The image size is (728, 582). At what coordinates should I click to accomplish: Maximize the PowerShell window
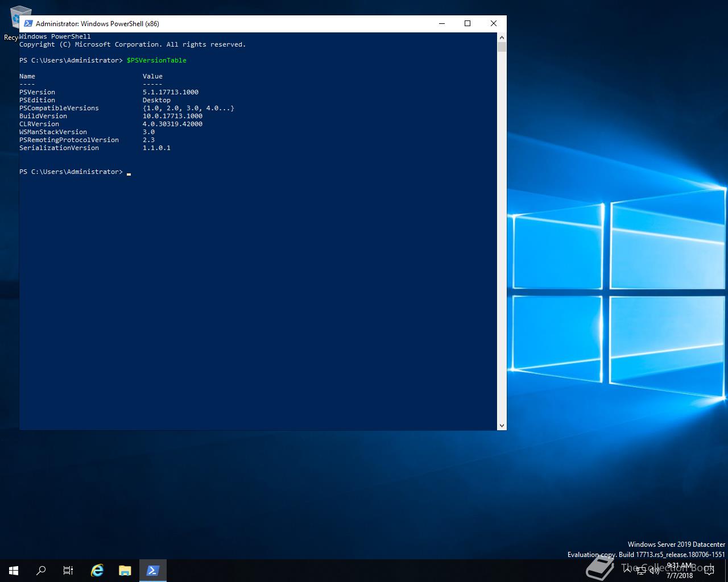pos(468,23)
